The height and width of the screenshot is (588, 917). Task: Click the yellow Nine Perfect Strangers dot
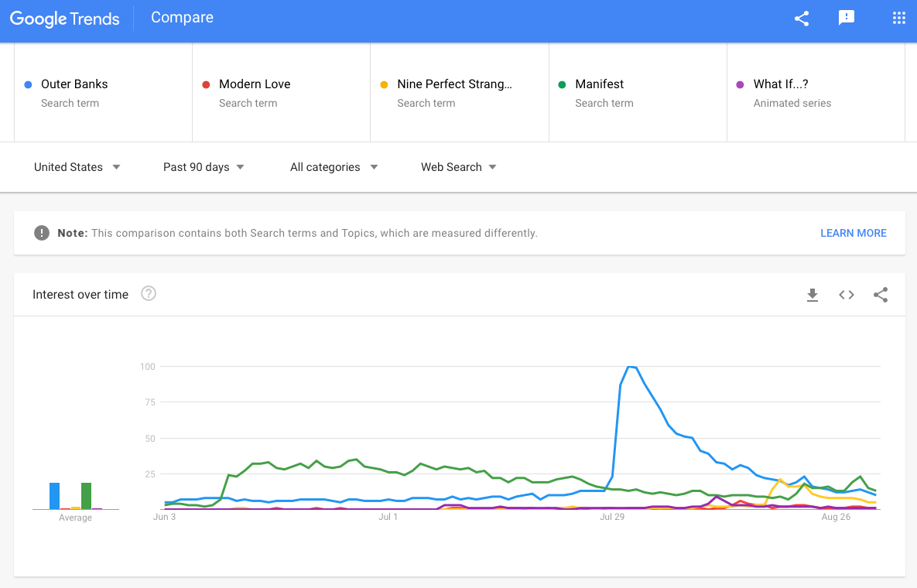tap(385, 85)
